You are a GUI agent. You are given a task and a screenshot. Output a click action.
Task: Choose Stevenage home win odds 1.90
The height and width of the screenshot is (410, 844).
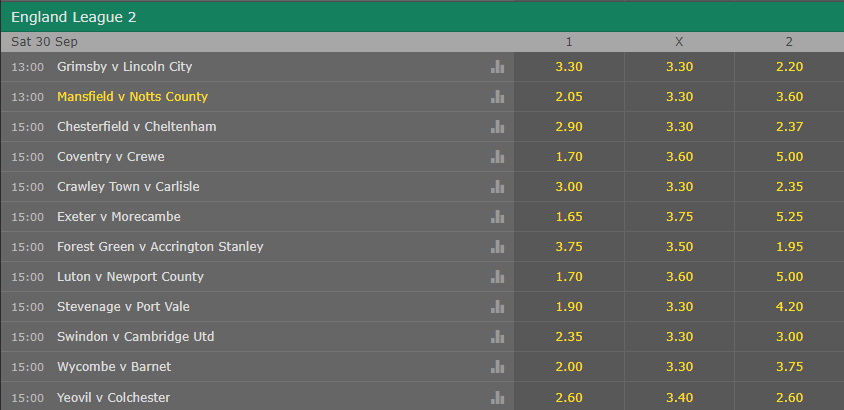coord(569,307)
